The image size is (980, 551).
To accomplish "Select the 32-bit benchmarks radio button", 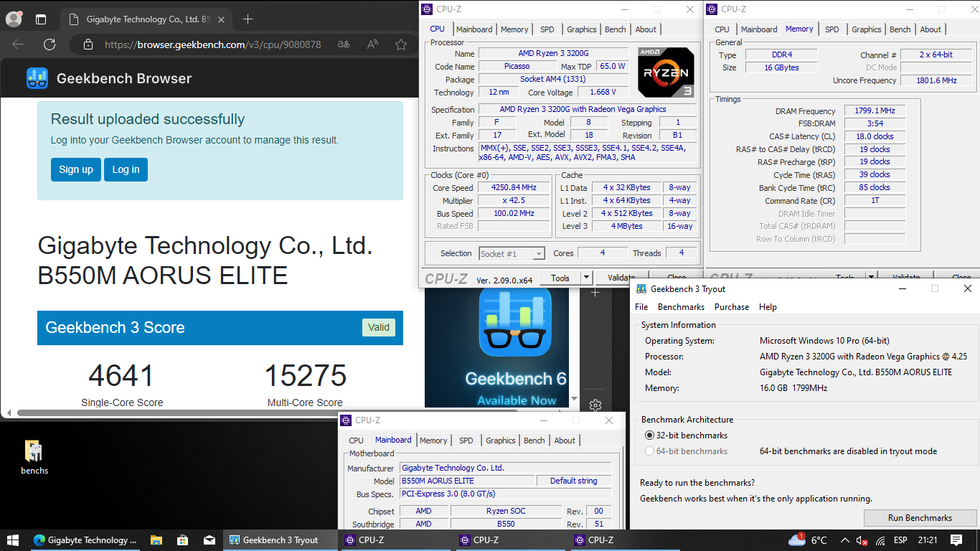I will point(649,435).
